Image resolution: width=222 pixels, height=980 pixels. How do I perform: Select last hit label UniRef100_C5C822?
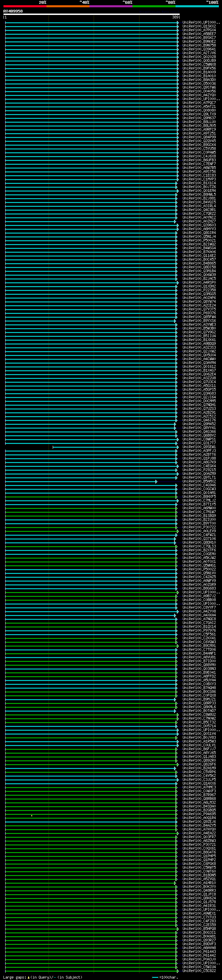click(199, 971)
